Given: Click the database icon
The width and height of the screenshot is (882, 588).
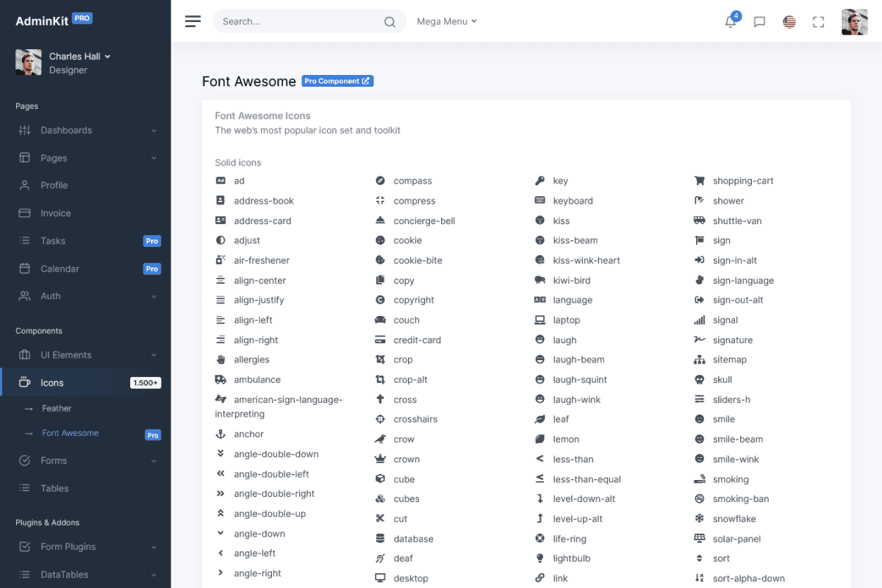Looking at the screenshot, I should click(x=380, y=539).
